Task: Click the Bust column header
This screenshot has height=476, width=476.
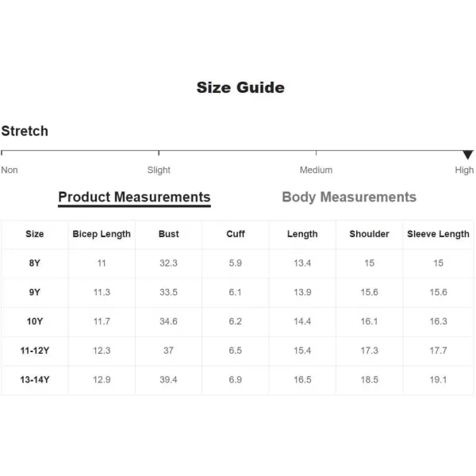Action: point(168,234)
